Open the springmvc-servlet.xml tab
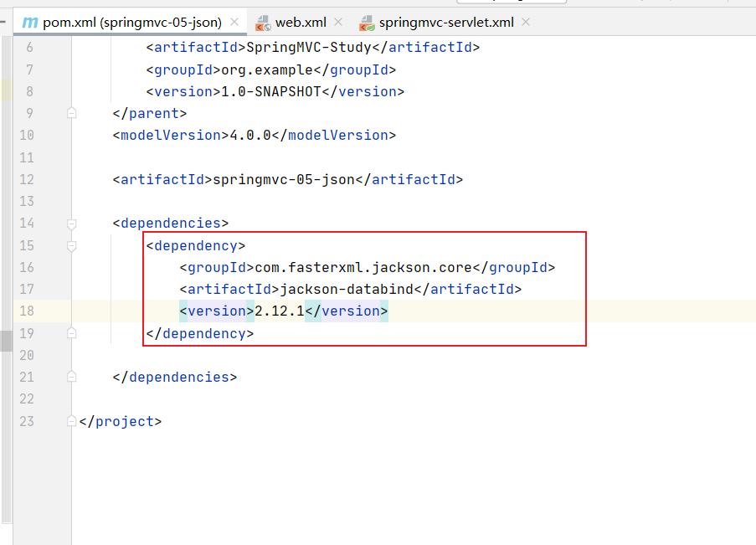 click(446, 23)
